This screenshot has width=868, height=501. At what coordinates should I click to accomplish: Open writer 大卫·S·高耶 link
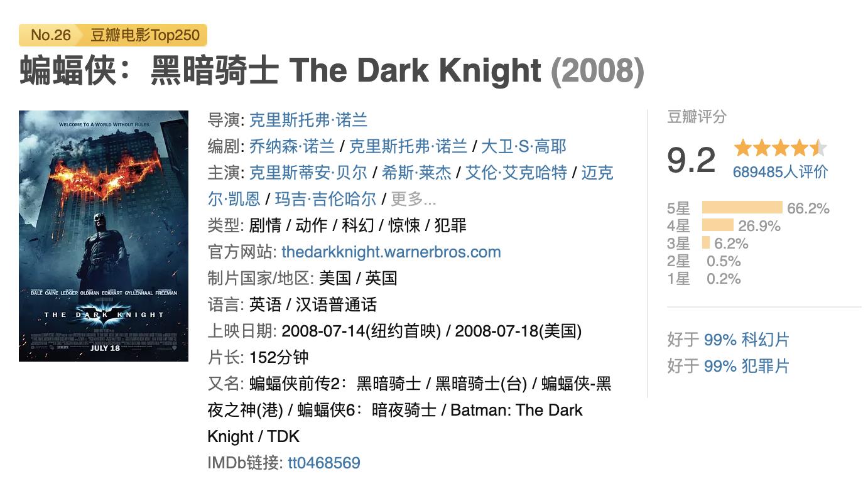[523, 146]
